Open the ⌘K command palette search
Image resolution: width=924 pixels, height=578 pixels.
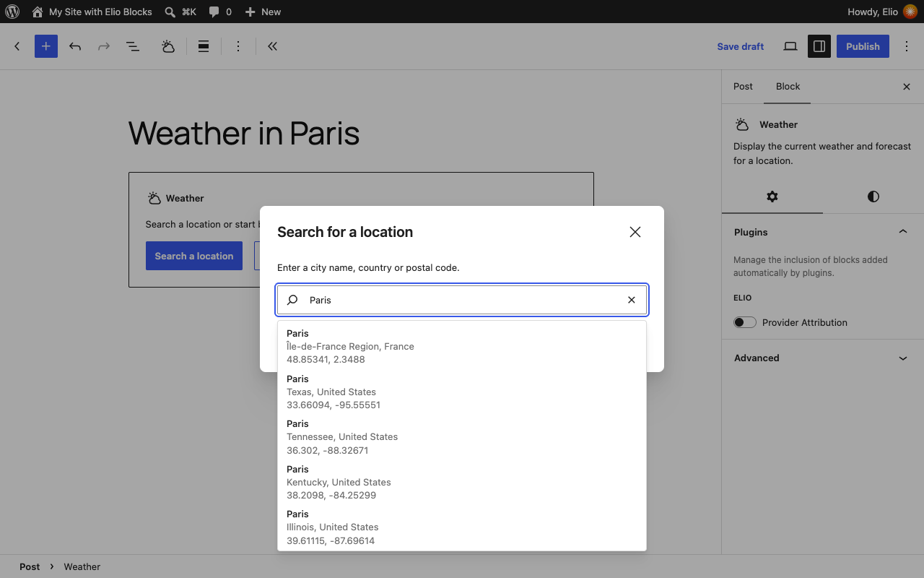[x=180, y=12]
